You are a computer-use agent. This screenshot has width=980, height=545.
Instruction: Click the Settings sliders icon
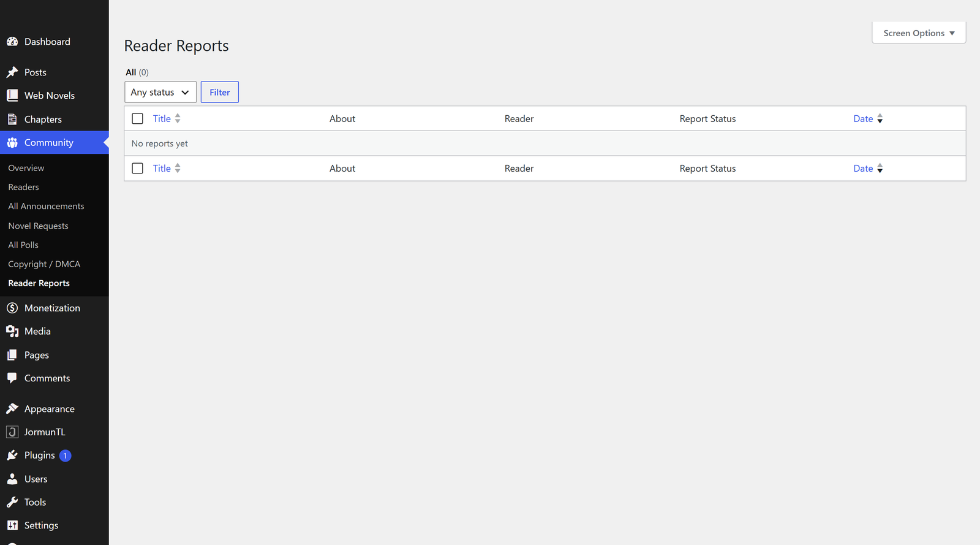(12, 525)
